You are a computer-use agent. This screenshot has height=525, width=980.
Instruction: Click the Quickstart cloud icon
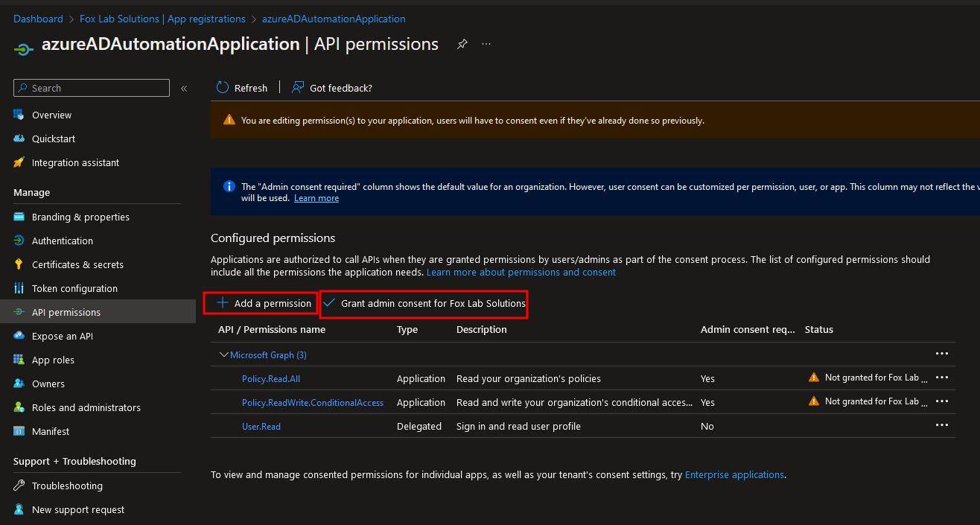tap(19, 139)
